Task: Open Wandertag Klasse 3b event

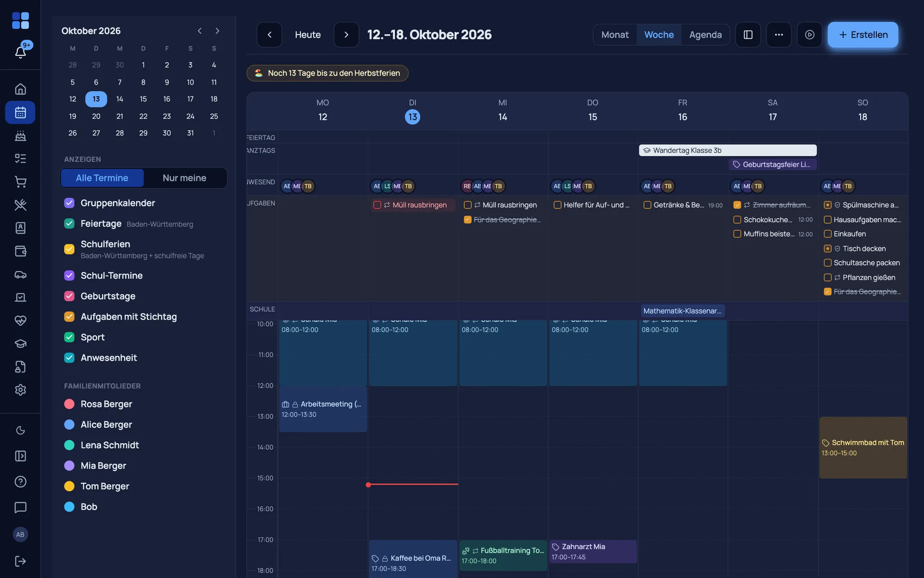Action: pyautogui.click(x=728, y=150)
